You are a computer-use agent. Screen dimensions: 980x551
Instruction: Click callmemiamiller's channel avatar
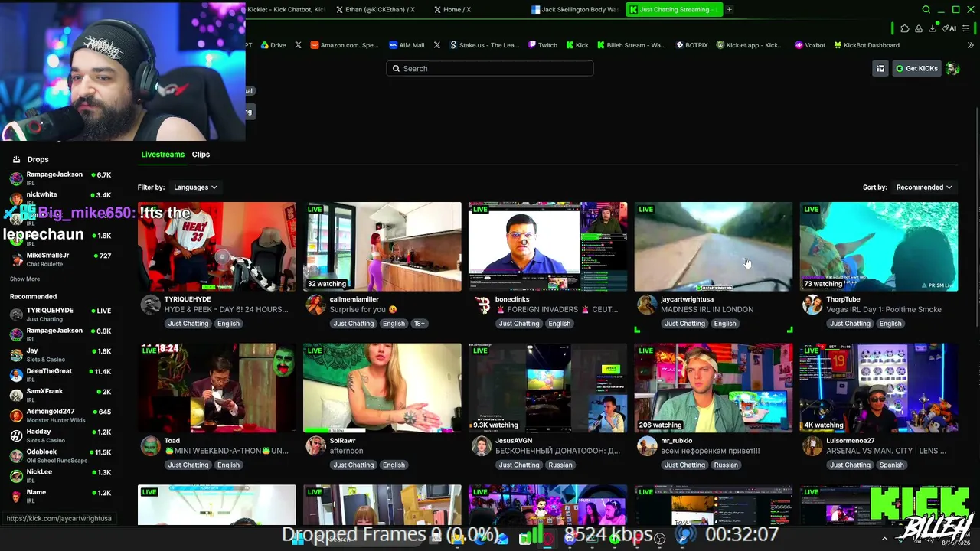[315, 305]
